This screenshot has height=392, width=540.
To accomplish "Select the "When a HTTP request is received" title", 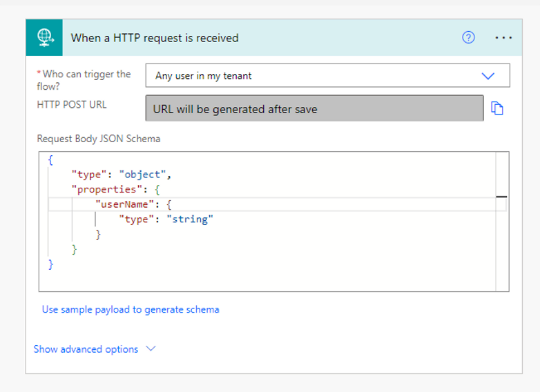I will 155,38.
